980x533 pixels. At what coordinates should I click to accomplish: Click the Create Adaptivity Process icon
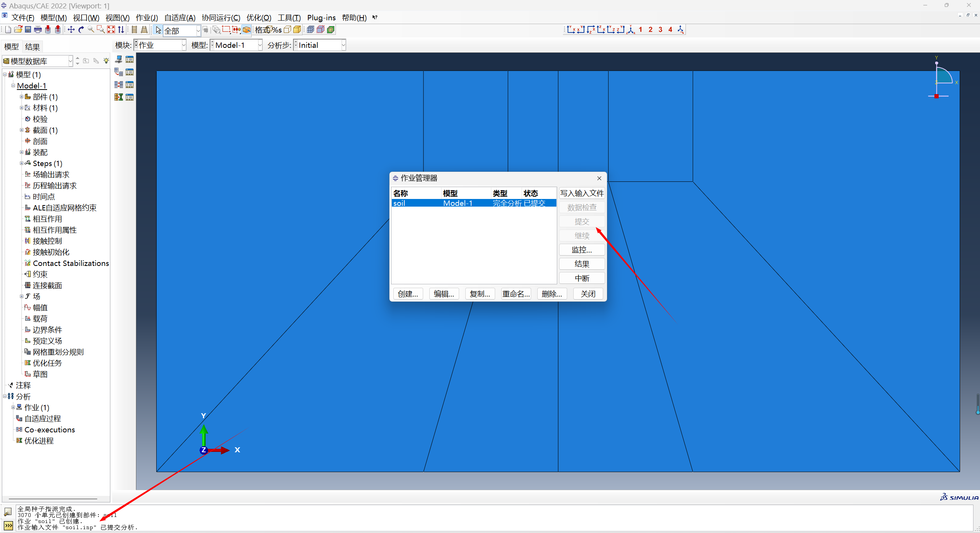point(119,72)
